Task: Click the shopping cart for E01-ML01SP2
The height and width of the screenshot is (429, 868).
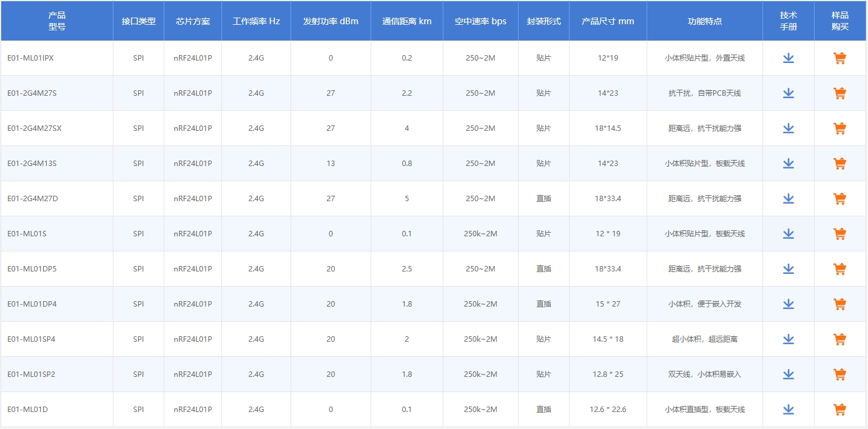Action: 839,374
